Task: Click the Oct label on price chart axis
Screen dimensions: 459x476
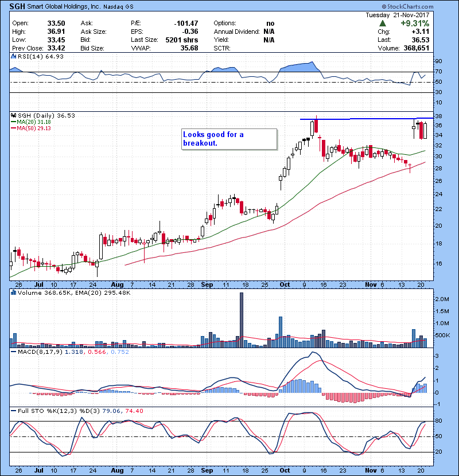Action: click(x=285, y=285)
